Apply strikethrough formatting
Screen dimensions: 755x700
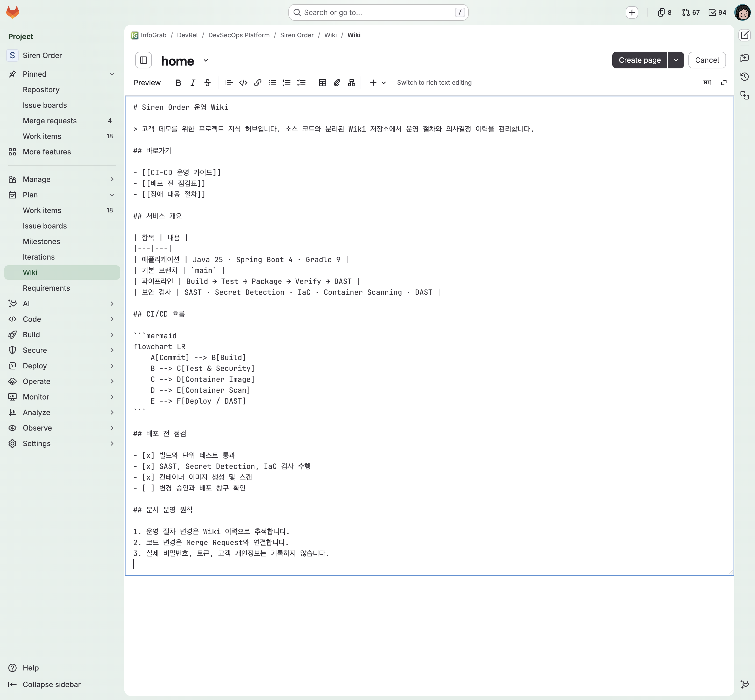(207, 83)
